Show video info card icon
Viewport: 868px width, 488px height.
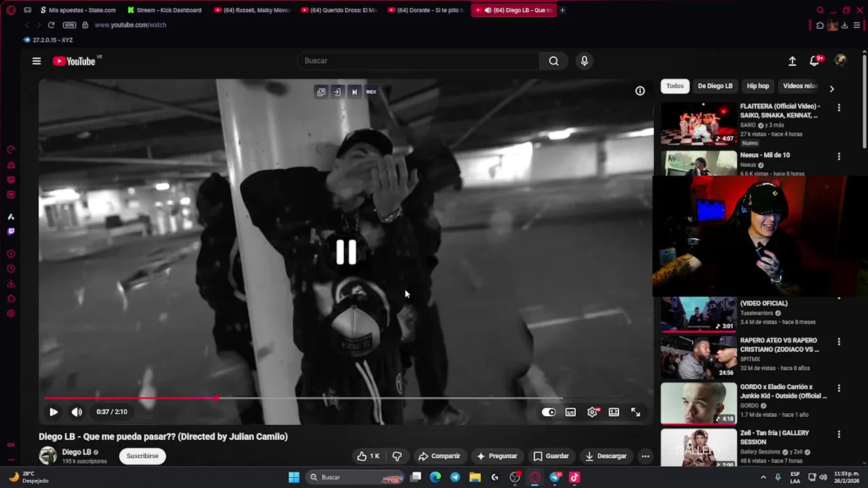pyautogui.click(x=639, y=91)
